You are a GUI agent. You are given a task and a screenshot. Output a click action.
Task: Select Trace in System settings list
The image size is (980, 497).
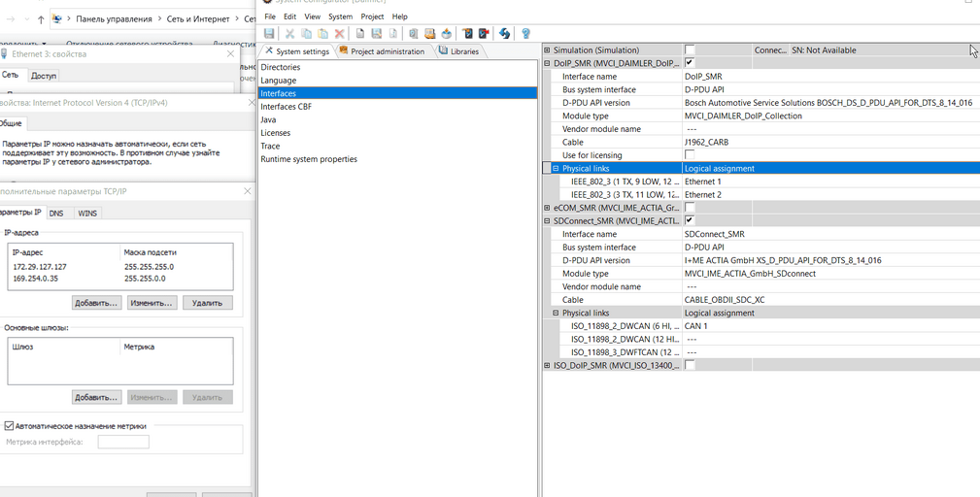coord(397,146)
